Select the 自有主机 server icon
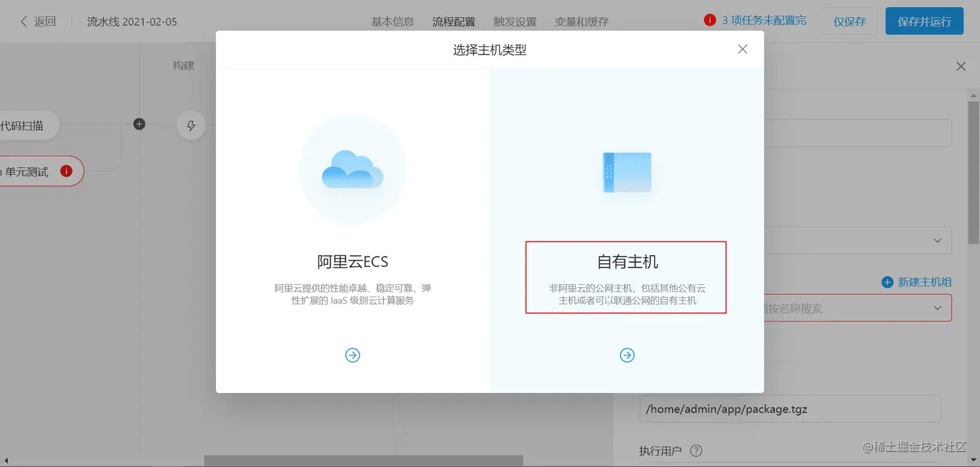 point(627,172)
